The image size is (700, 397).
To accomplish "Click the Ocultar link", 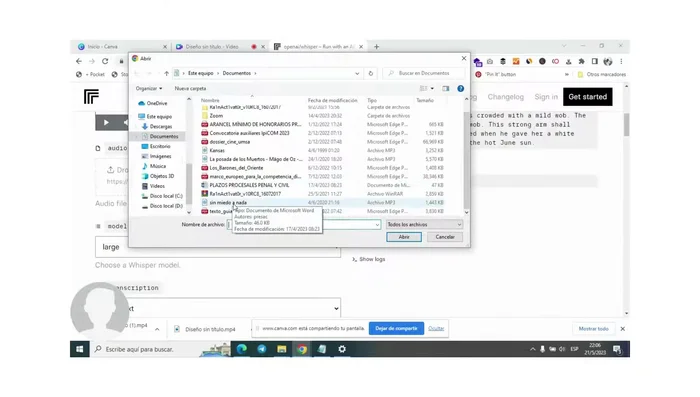I will pyautogui.click(x=436, y=328).
